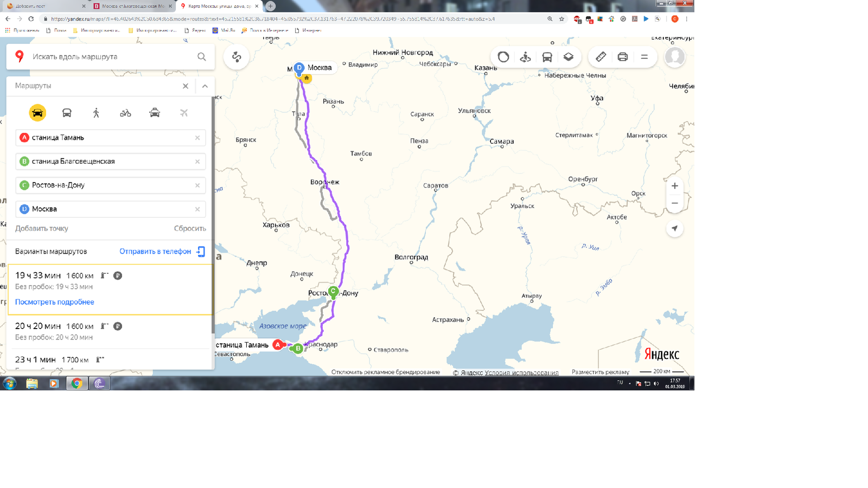Reload the page with the refresh button

pyautogui.click(x=31, y=19)
